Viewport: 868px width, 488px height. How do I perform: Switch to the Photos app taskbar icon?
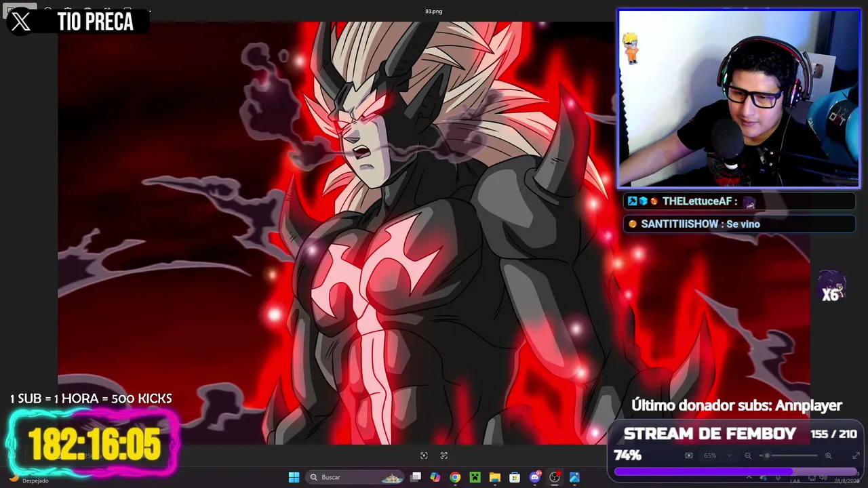[574, 477]
